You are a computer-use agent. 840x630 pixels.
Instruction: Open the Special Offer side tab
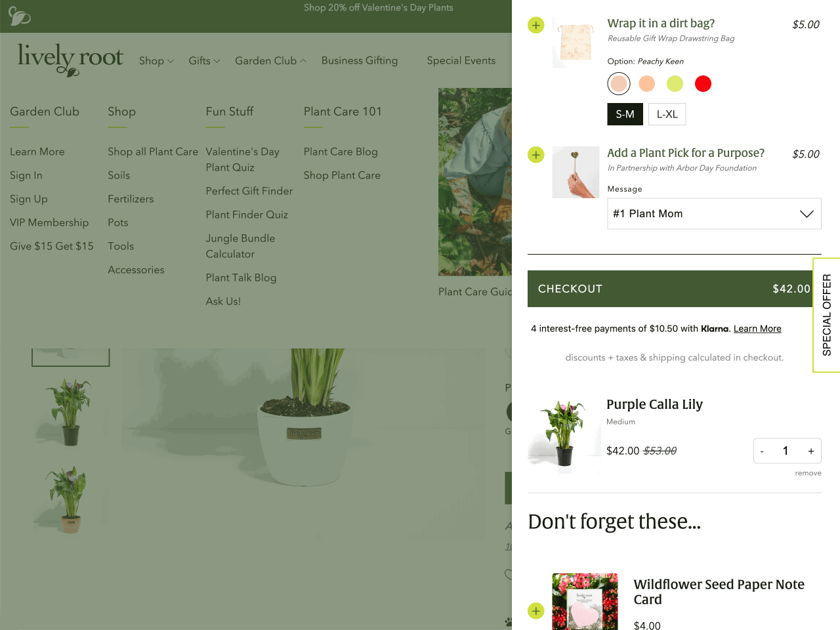pyautogui.click(x=827, y=315)
